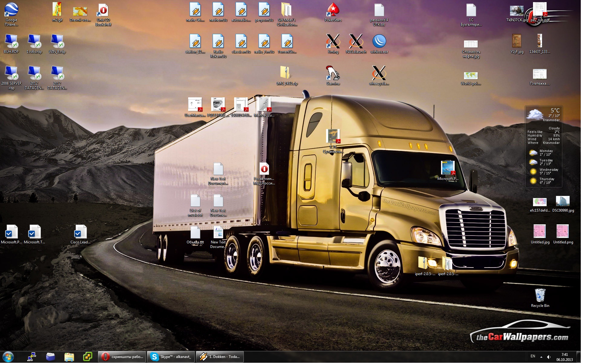Screen dimensions: 605x364
Task: Select the m2.gif image file
Action: pyautogui.click(x=57, y=12)
